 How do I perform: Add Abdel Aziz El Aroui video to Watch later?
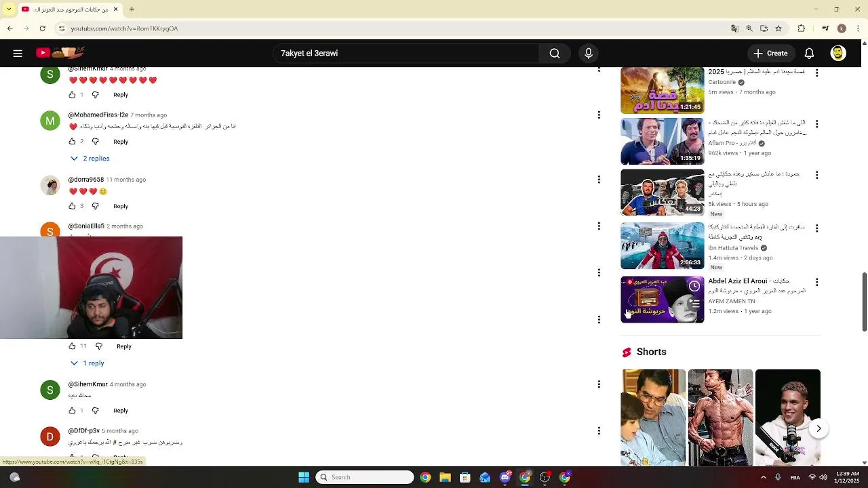694,286
